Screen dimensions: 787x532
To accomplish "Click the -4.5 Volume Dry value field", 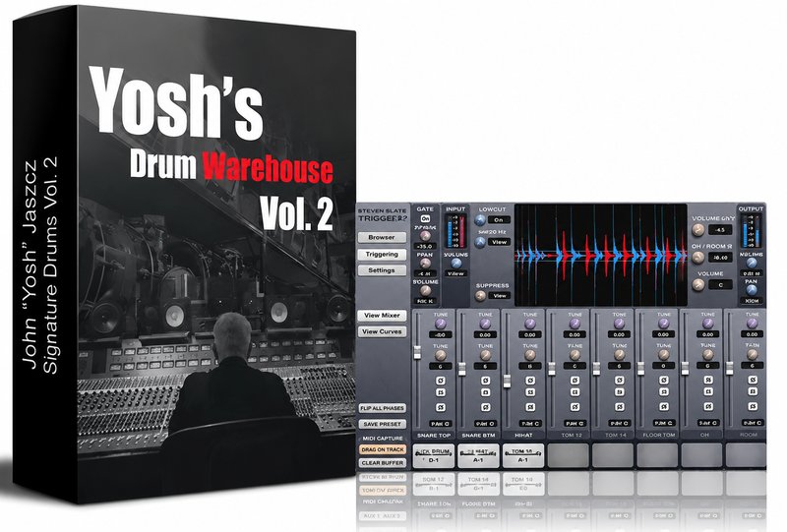I will click(x=721, y=230).
